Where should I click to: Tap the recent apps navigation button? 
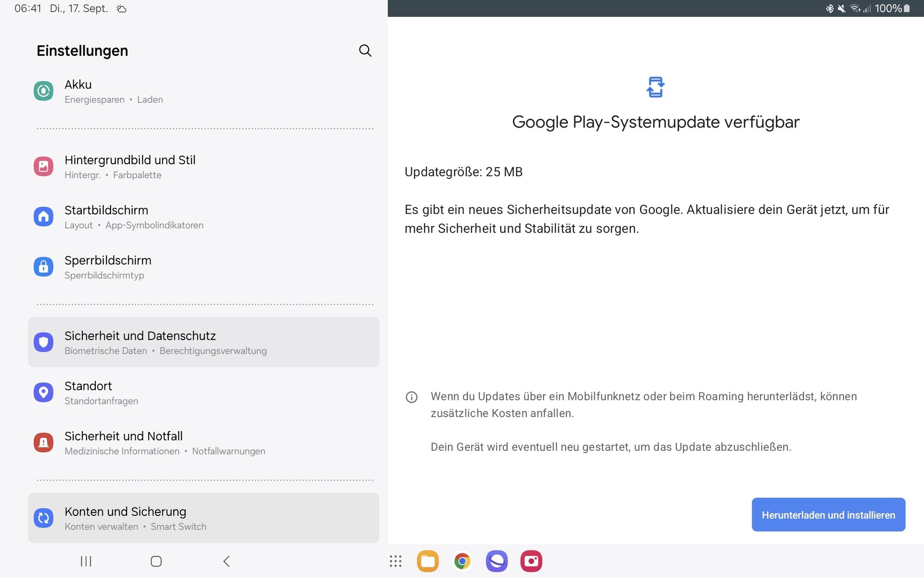[86, 561]
